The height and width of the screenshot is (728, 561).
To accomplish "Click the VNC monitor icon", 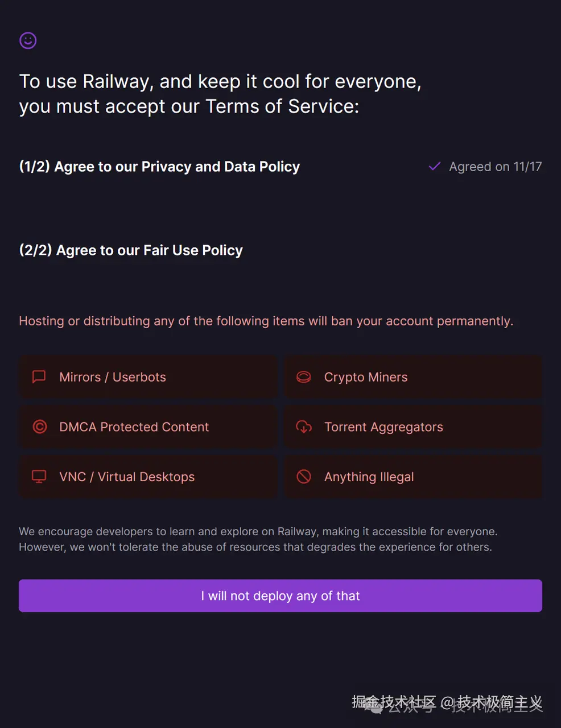I will click(x=39, y=477).
